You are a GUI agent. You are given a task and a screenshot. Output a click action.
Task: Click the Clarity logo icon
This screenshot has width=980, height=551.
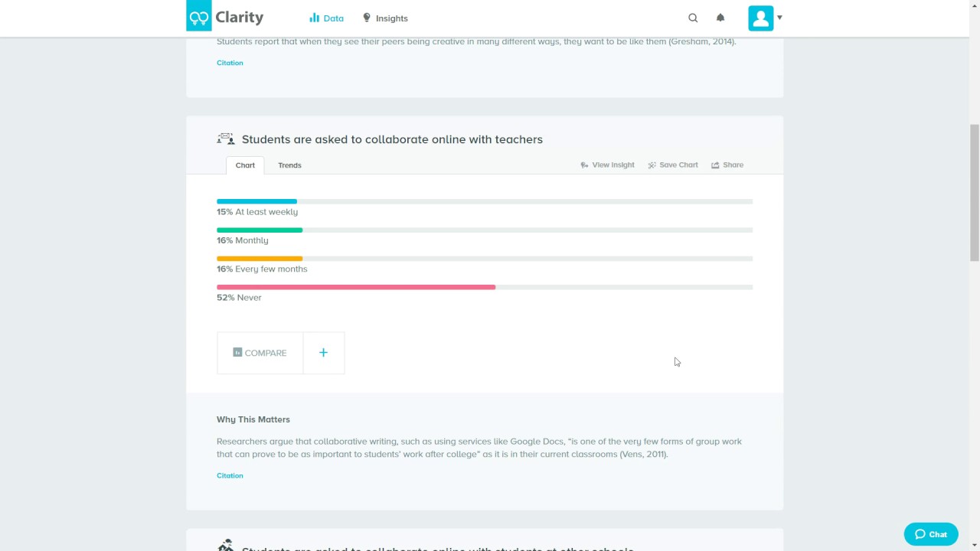click(x=199, y=16)
